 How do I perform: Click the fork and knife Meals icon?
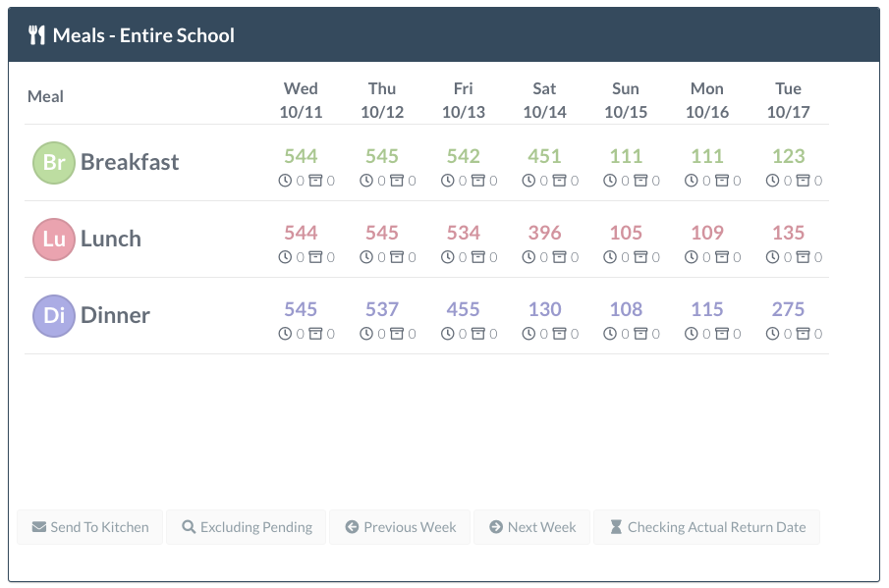(37, 36)
